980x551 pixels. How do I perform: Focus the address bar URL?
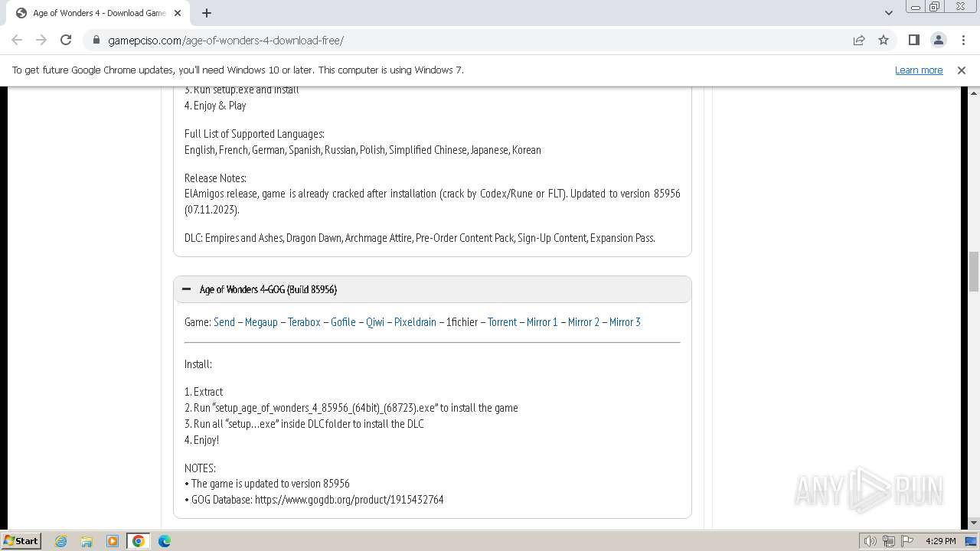coord(226,40)
